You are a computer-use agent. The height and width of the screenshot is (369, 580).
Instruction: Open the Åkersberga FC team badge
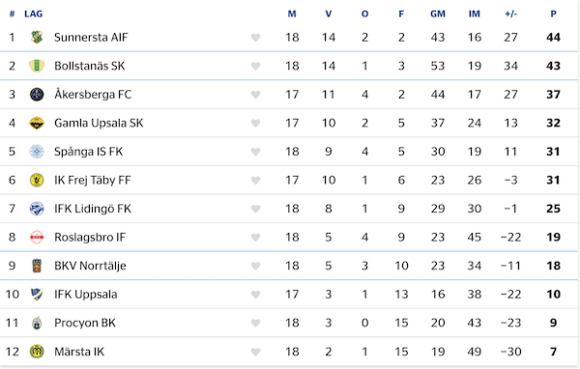coord(37,94)
